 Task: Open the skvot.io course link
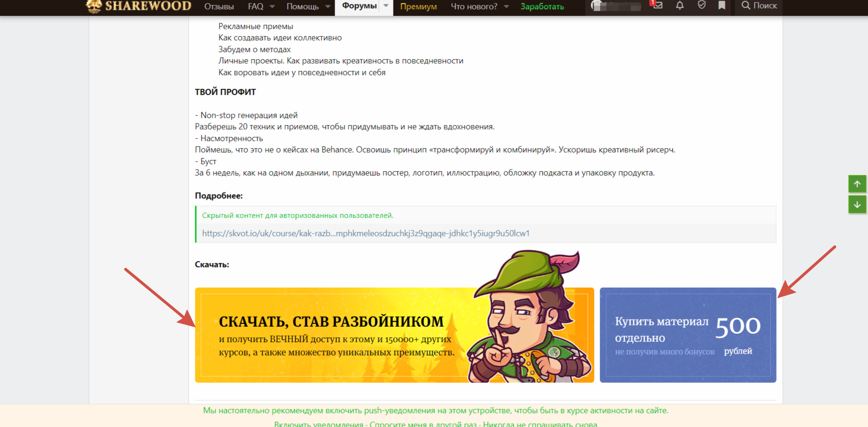click(x=366, y=234)
